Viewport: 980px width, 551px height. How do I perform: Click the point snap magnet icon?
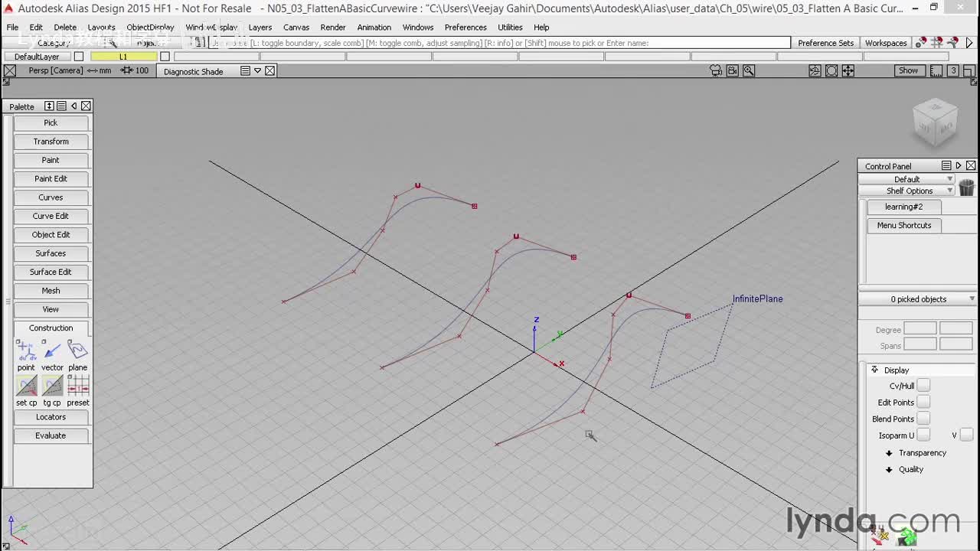pos(921,43)
